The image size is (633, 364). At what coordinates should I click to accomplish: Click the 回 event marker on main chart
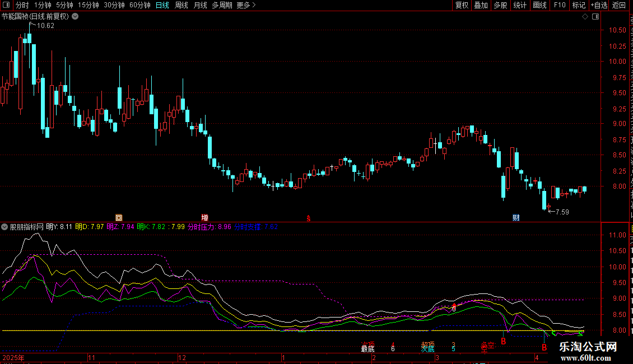[x=119, y=217]
